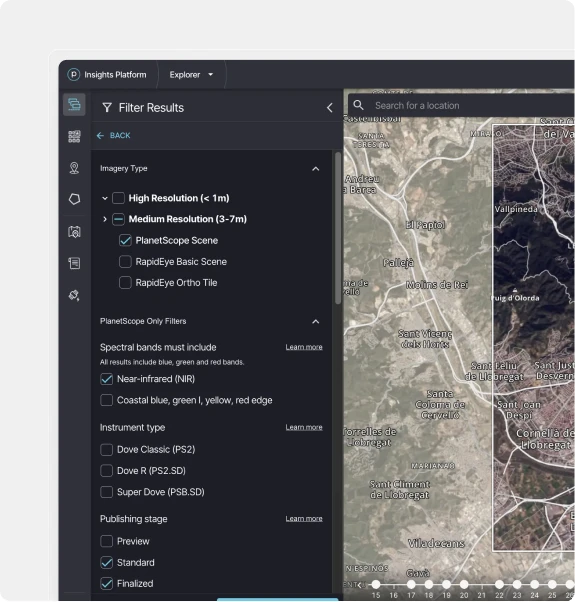Check Dove R (PS2.SD)
Image resolution: width=575 pixels, height=602 pixels.
(106, 471)
